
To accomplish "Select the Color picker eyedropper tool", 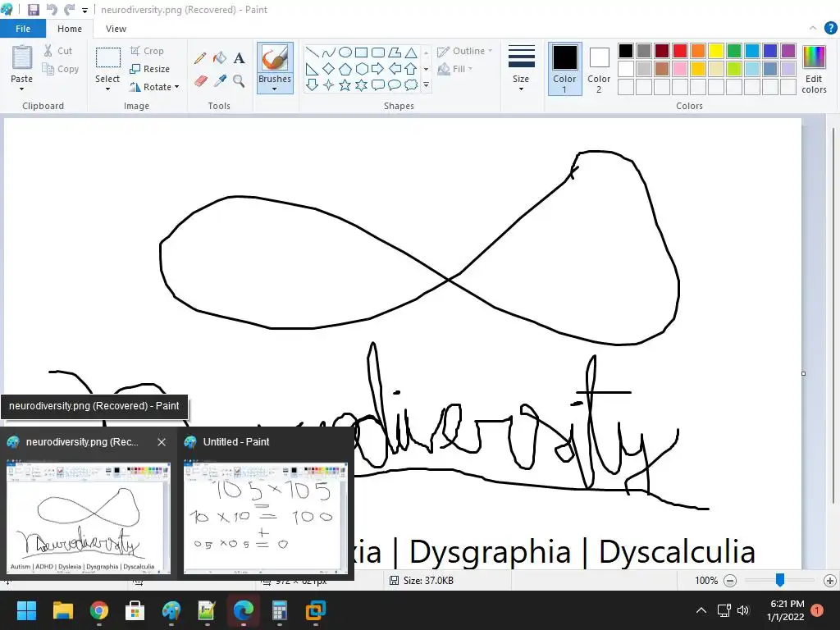I will point(220,81).
